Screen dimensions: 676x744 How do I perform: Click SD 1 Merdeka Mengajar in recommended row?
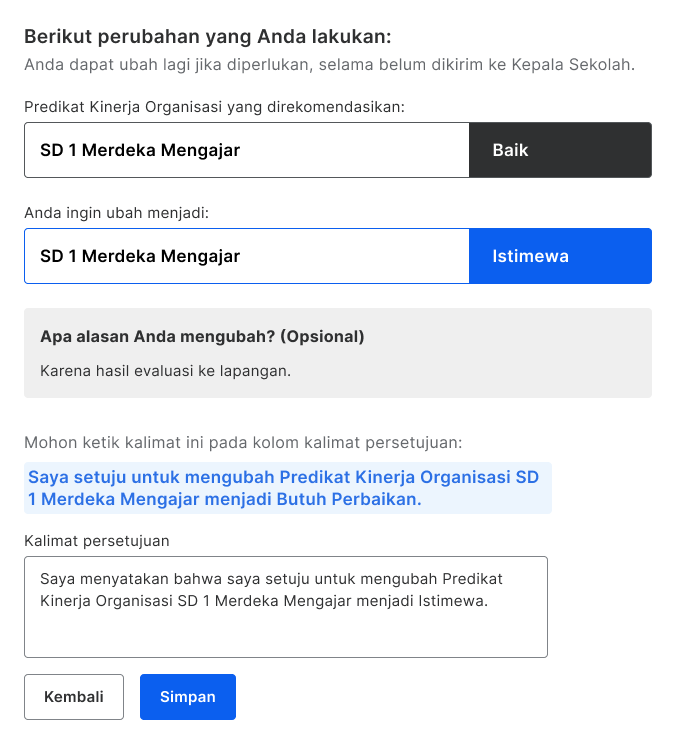point(140,150)
